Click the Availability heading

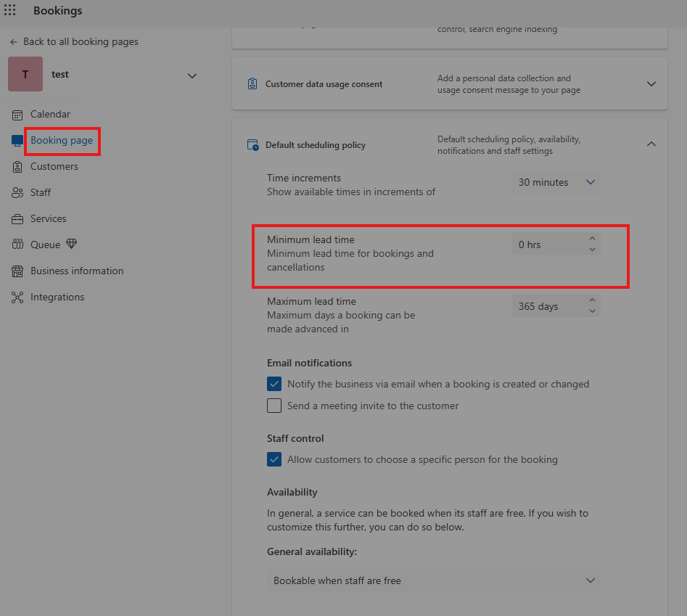coord(292,493)
